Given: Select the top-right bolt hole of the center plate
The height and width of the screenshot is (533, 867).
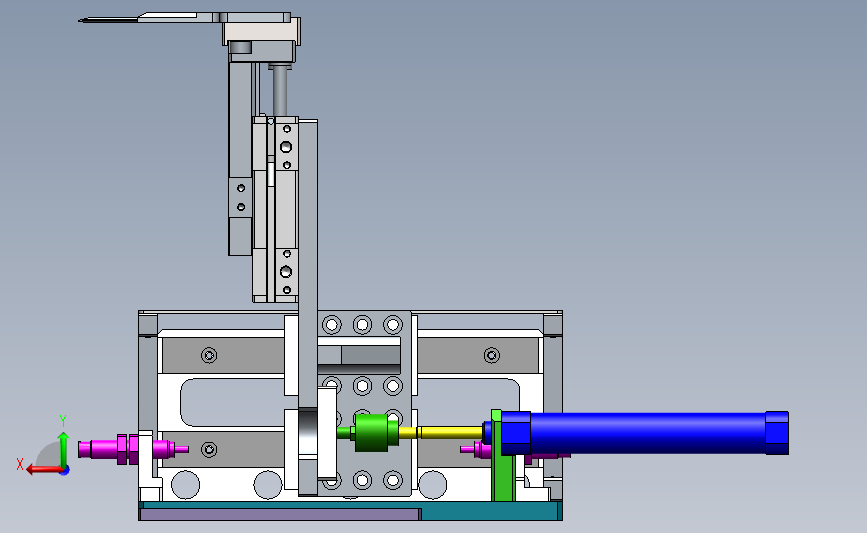Looking at the screenshot, I should pos(393,325).
